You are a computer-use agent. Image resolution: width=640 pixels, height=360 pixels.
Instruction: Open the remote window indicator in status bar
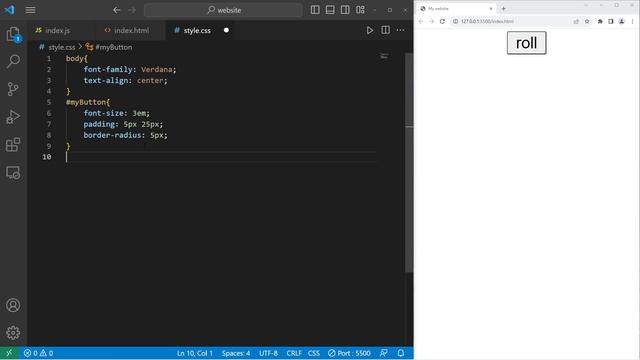click(x=9, y=353)
